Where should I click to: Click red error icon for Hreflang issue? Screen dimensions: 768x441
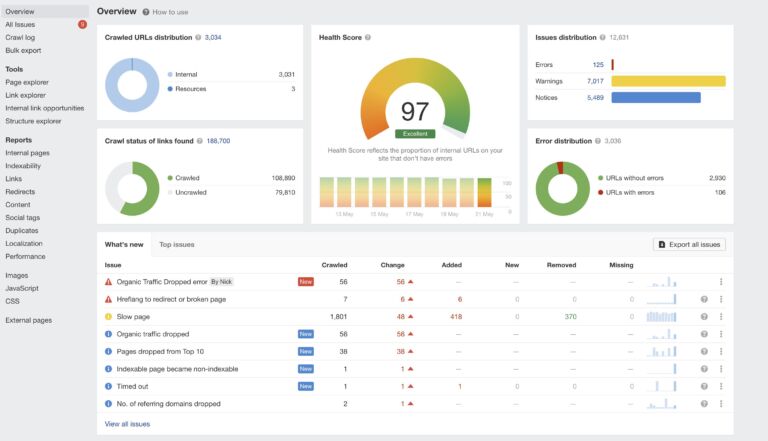pyautogui.click(x=109, y=299)
